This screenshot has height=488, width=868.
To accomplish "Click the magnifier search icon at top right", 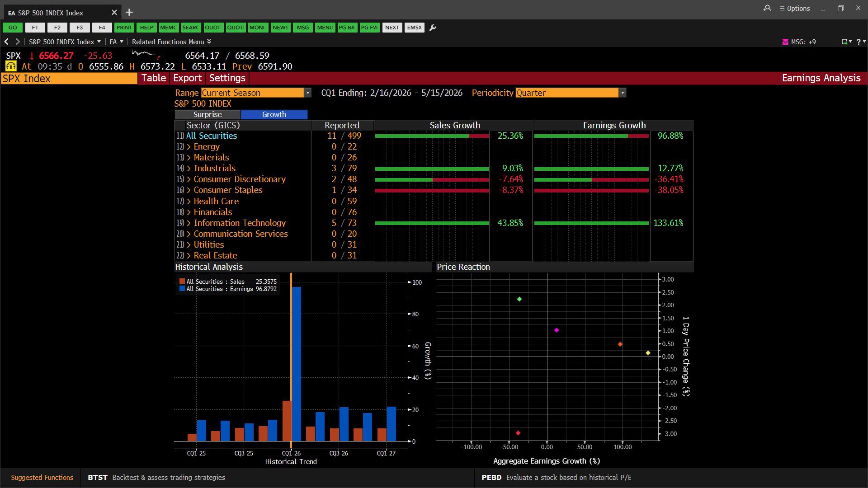I will [767, 8].
